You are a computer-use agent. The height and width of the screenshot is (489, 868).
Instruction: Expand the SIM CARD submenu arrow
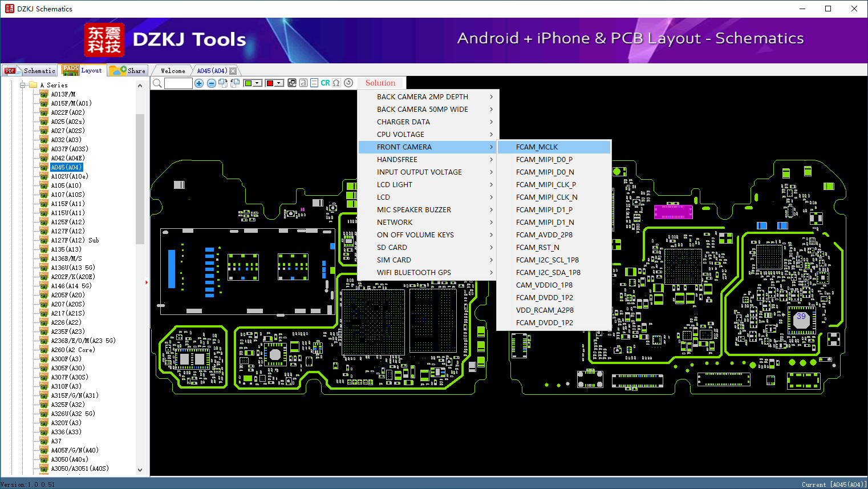click(x=491, y=260)
